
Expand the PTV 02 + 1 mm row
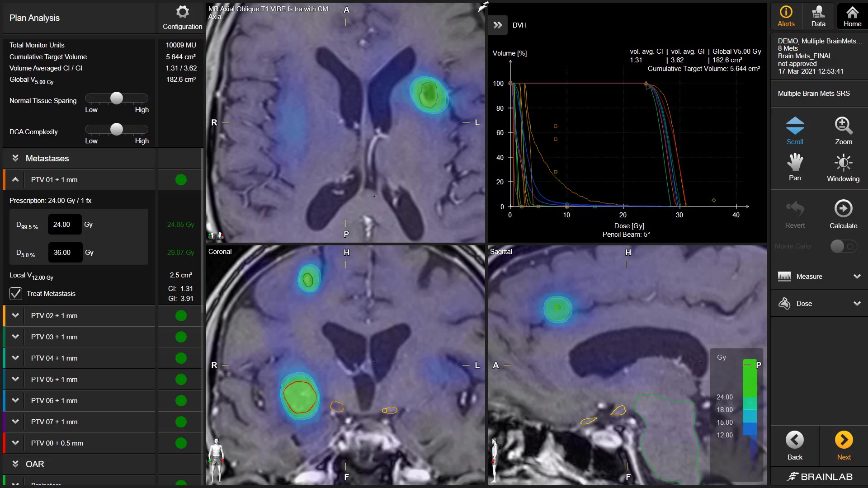click(15, 316)
